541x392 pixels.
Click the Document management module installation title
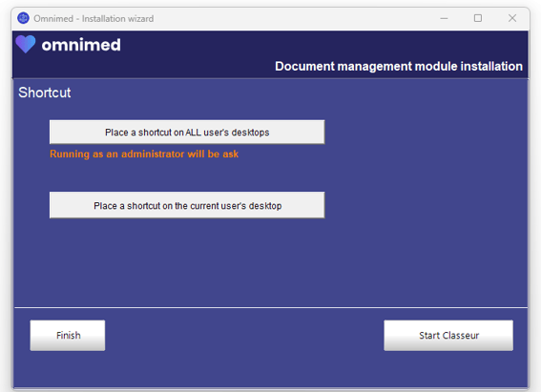(399, 66)
